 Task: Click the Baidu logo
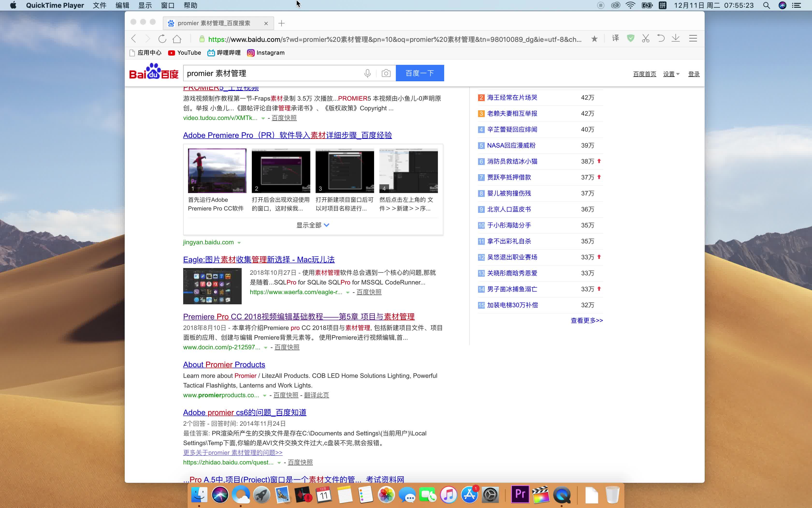154,72
